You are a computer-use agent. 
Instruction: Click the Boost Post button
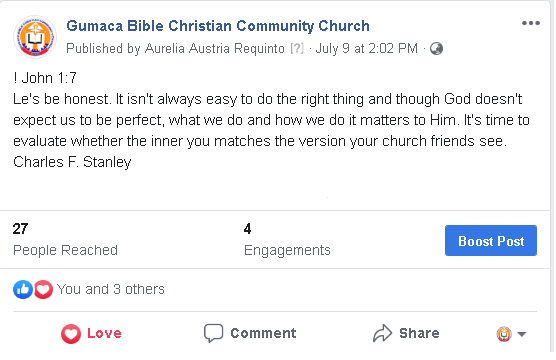[x=491, y=240]
